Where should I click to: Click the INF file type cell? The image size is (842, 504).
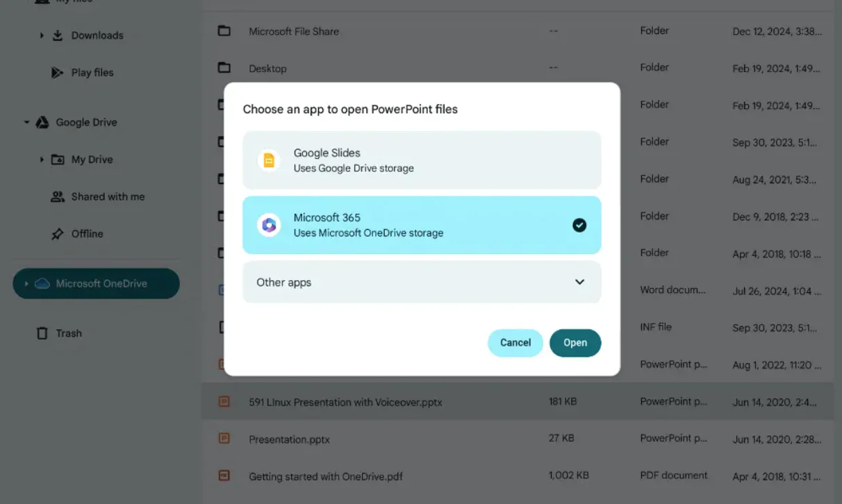pos(656,326)
